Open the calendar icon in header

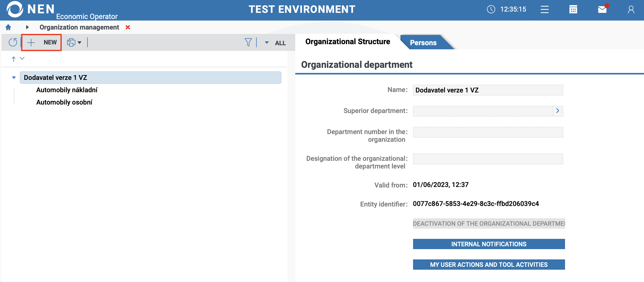573,10
